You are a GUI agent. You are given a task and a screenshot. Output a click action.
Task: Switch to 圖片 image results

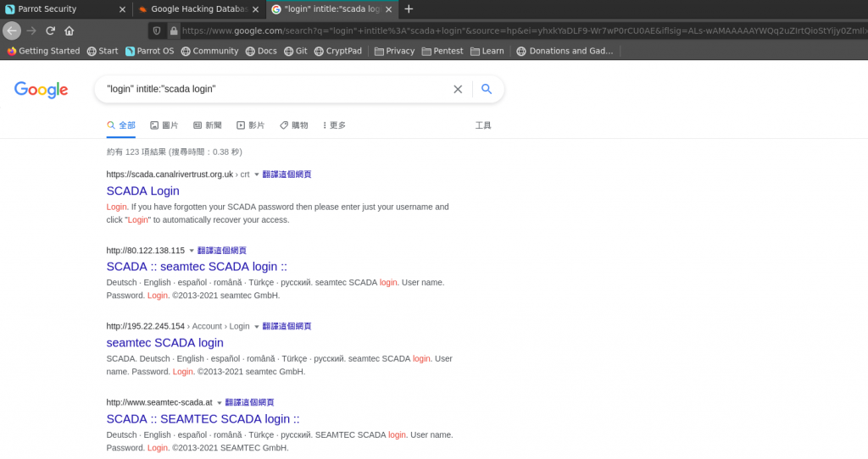point(164,125)
